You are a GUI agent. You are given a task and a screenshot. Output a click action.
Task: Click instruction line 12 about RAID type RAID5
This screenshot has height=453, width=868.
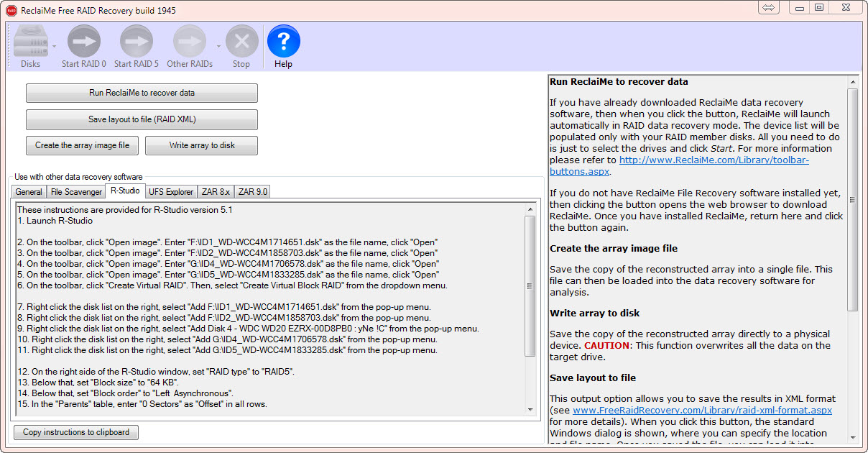click(x=156, y=372)
